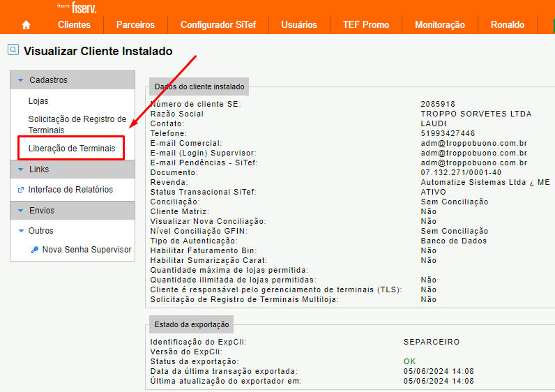Click the phone number 51993427446
The height and width of the screenshot is (392, 555).
click(x=448, y=133)
